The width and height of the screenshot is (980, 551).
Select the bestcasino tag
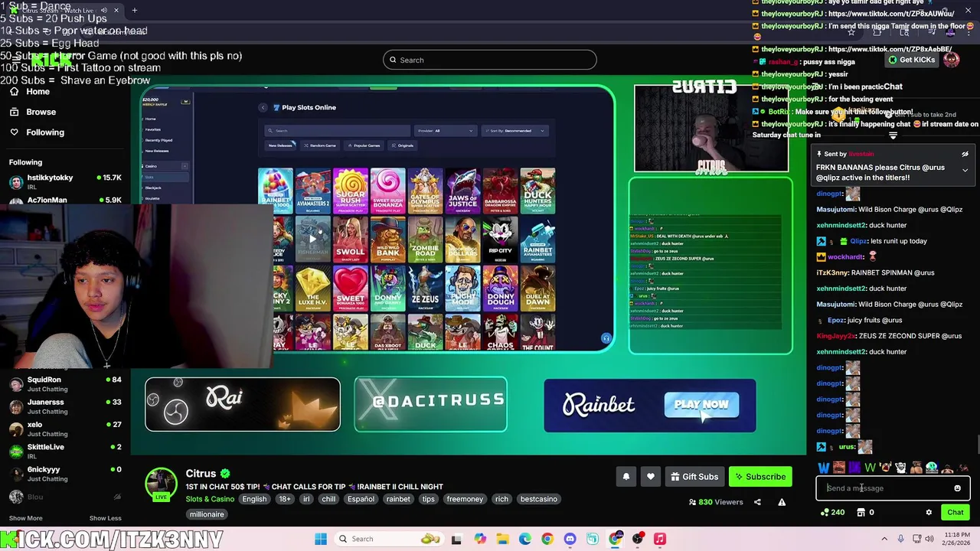(539, 499)
